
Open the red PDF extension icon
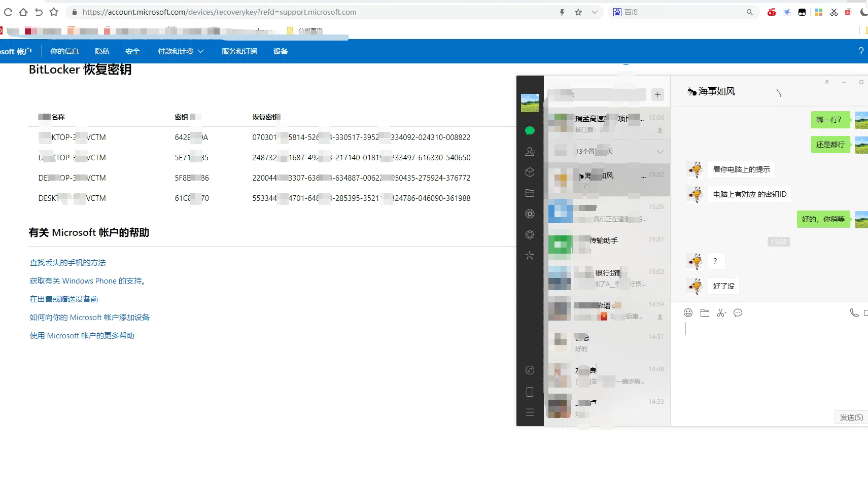[849, 12]
